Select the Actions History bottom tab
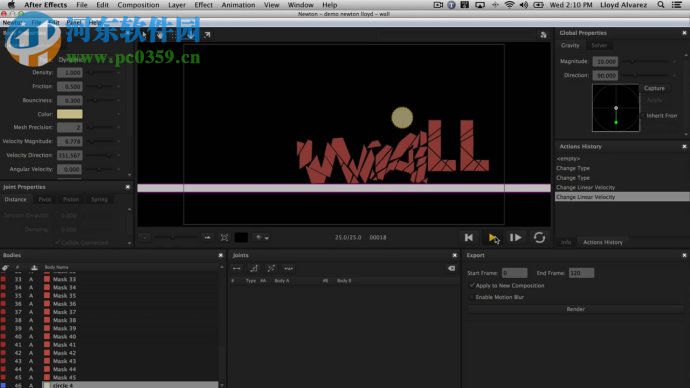 [603, 242]
